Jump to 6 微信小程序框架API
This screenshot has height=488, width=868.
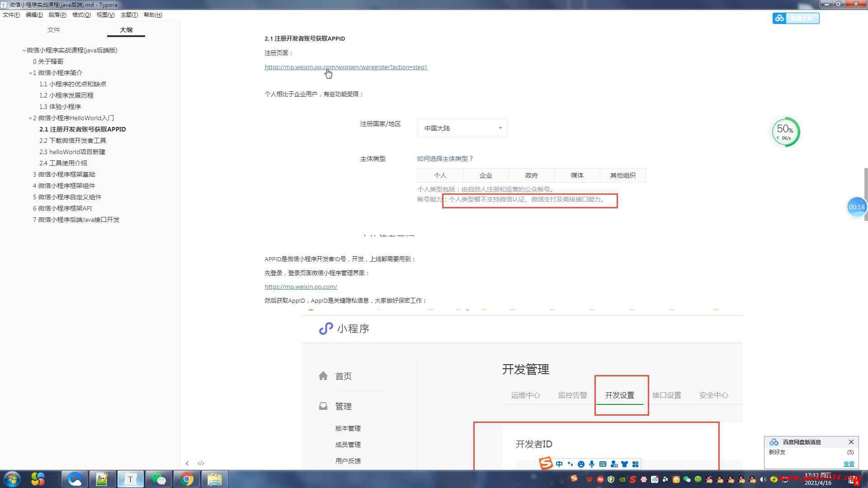tap(62, 208)
